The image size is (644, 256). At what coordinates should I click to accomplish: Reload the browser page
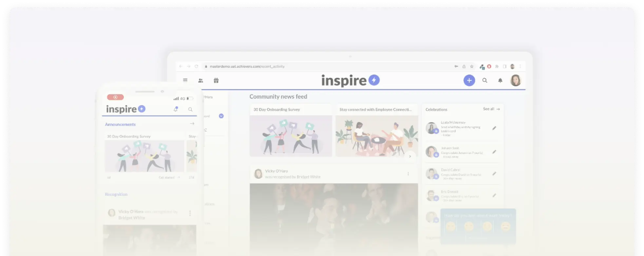(x=196, y=66)
